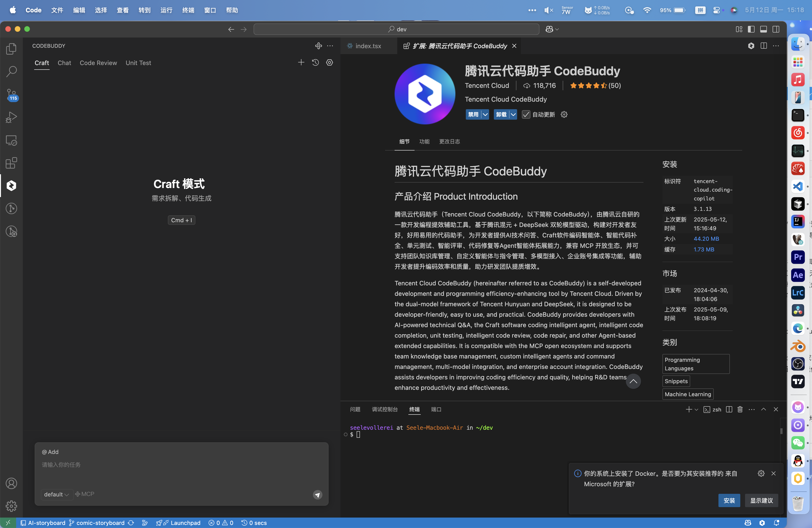
Task: Send the task with paper-plane button
Action: pyautogui.click(x=317, y=495)
